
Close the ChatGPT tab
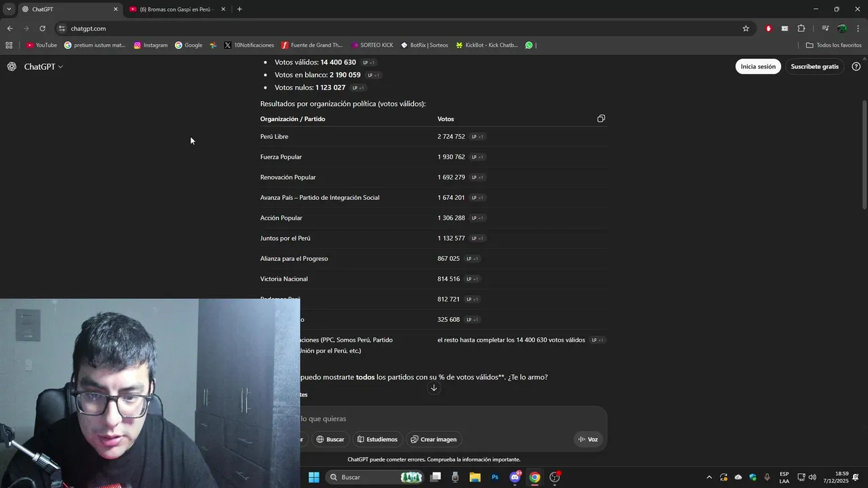115,9
